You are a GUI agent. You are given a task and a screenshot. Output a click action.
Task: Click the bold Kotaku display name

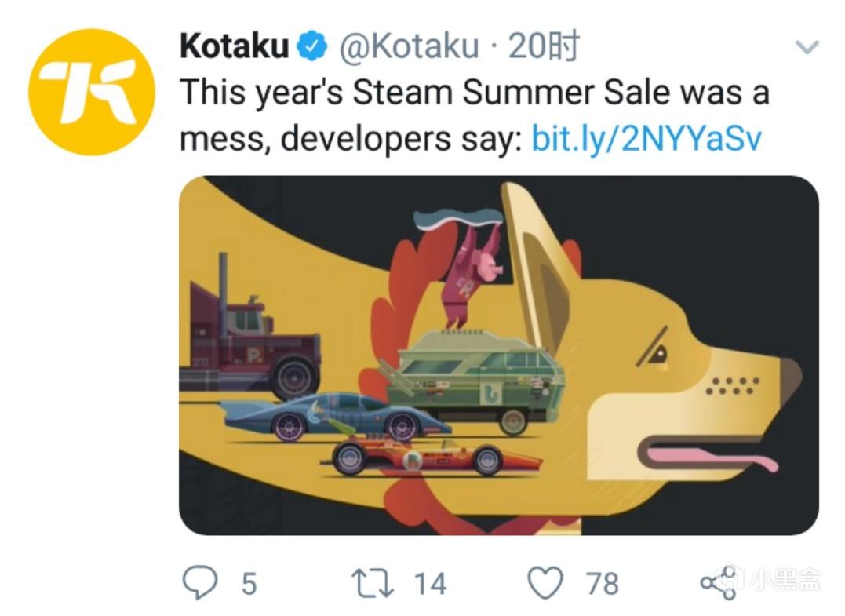point(235,46)
